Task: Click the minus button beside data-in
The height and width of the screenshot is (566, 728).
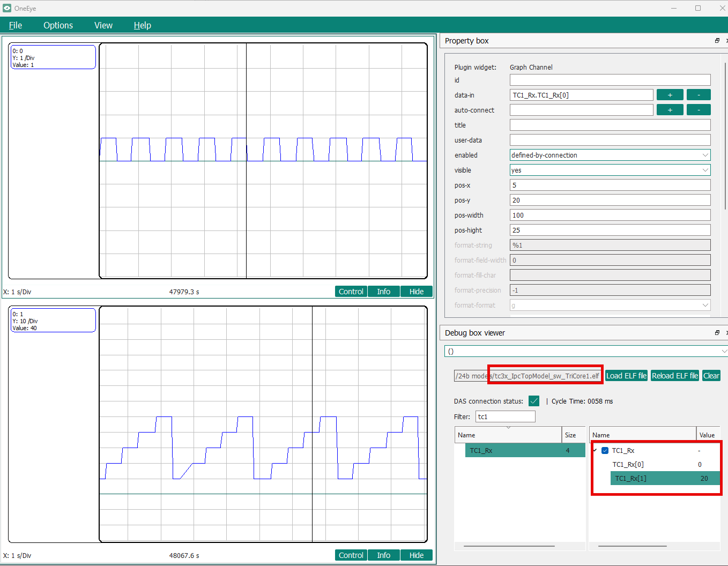Action: click(698, 95)
